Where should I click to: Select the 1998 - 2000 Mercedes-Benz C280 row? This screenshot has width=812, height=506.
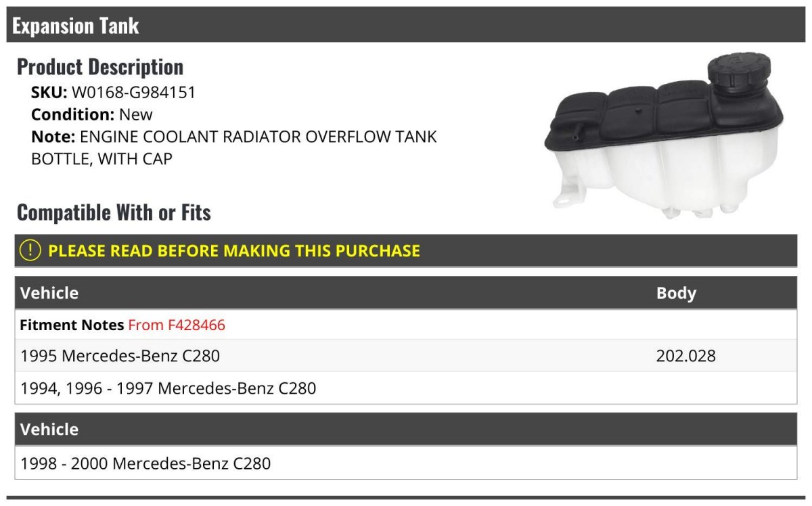click(406, 463)
